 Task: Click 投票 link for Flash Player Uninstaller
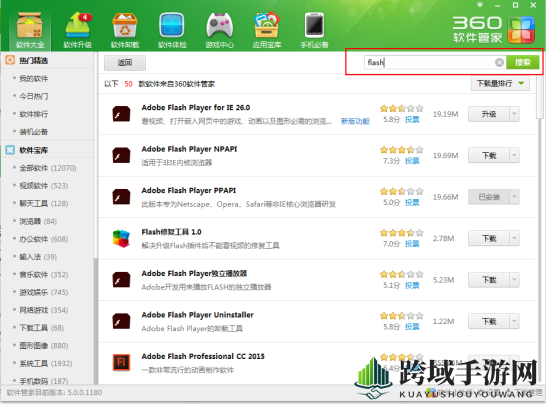412,327
